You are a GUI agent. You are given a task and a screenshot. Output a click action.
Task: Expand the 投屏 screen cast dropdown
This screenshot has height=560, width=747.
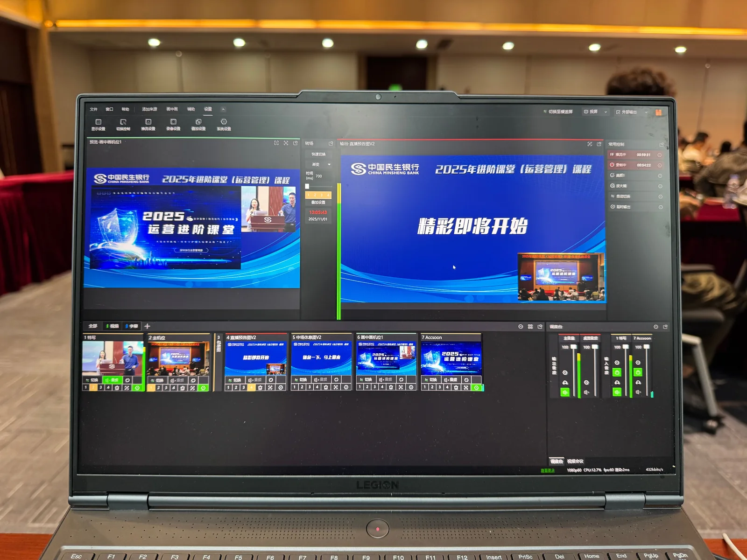(606, 112)
